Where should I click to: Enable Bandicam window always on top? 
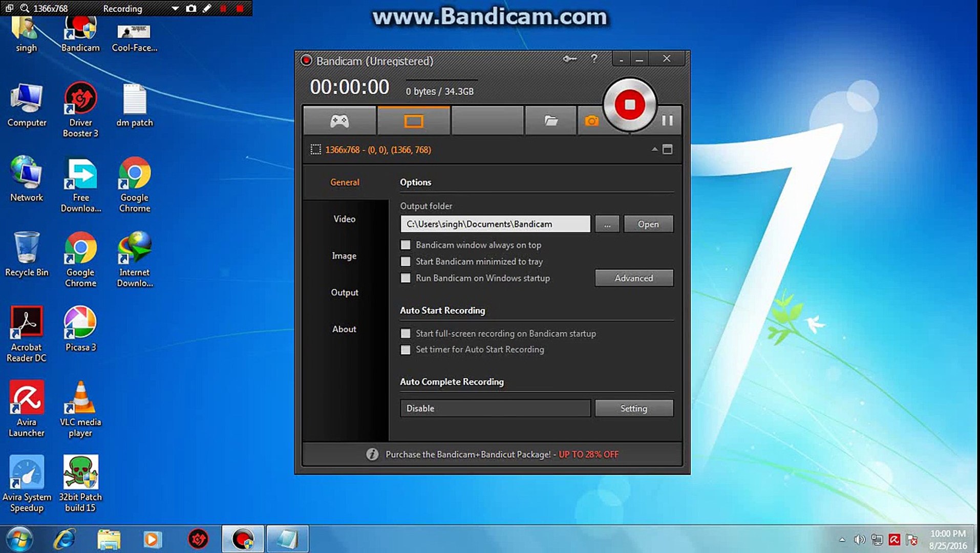click(406, 245)
